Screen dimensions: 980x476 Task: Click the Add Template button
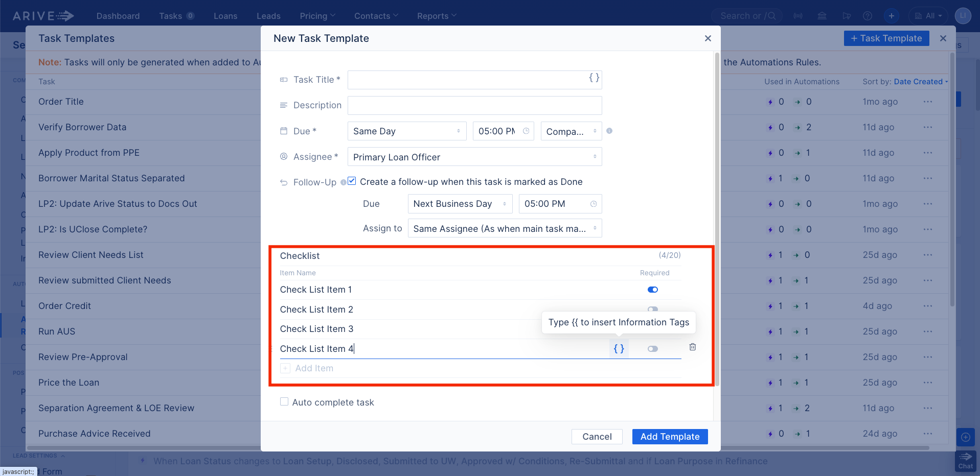click(x=670, y=436)
